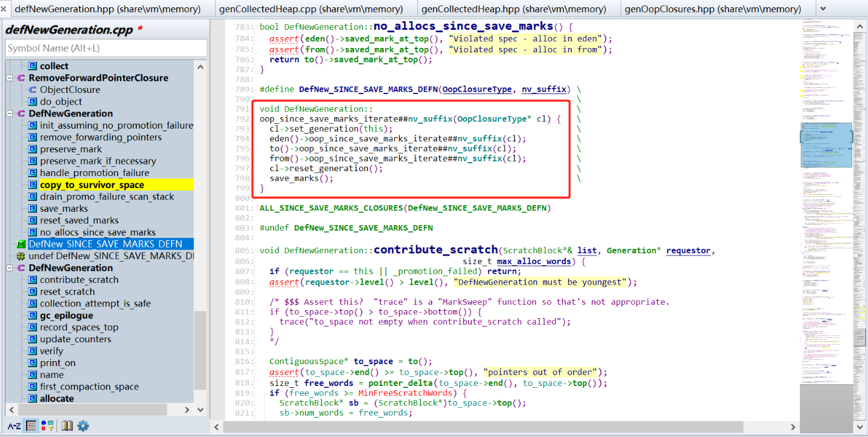Click the function icon beside allocate
This screenshot has height=437, width=868.
coord(33,399)
